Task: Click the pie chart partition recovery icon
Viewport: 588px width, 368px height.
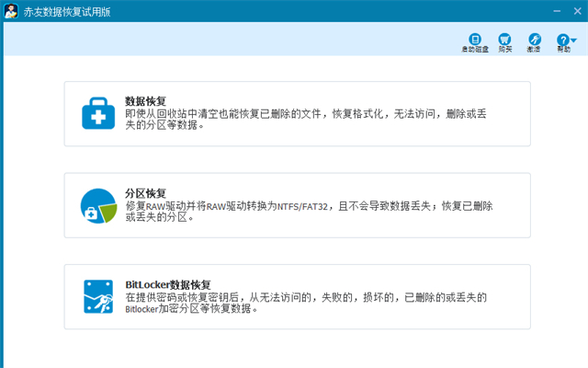Action: pos(98,206)
